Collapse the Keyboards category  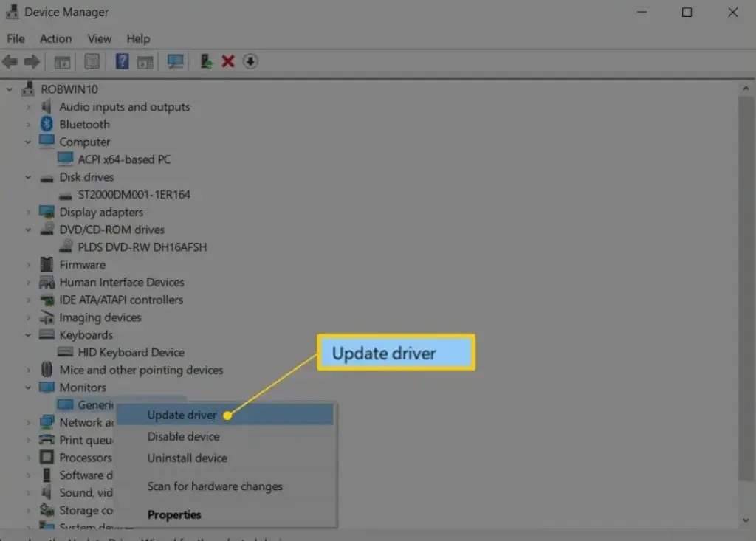pyautogui.click(x=28, y=335)
